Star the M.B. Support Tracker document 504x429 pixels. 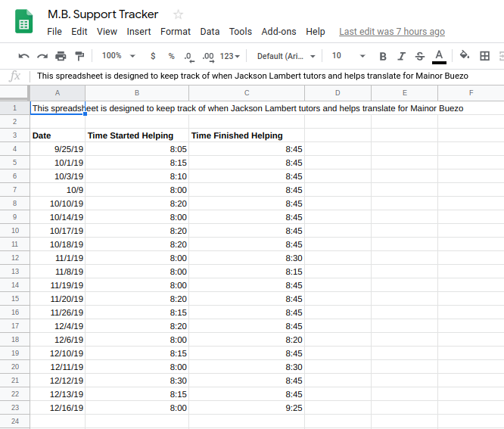(x=178, y=14)
